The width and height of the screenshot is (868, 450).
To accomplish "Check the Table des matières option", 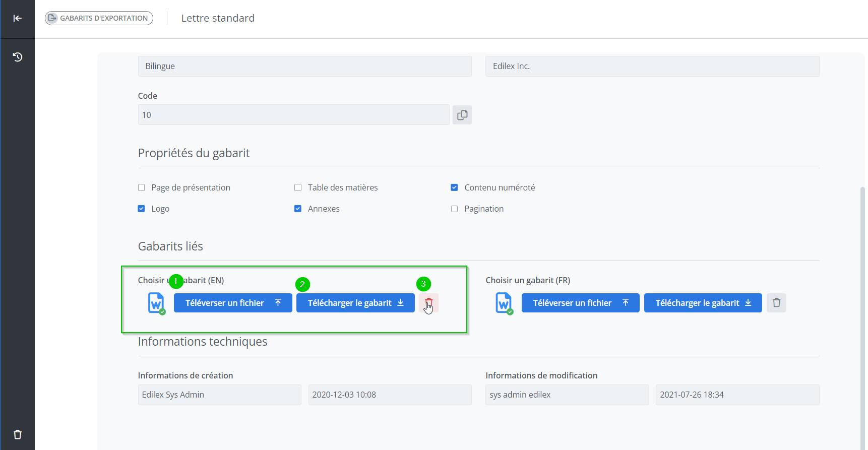I will click(298, 187).
